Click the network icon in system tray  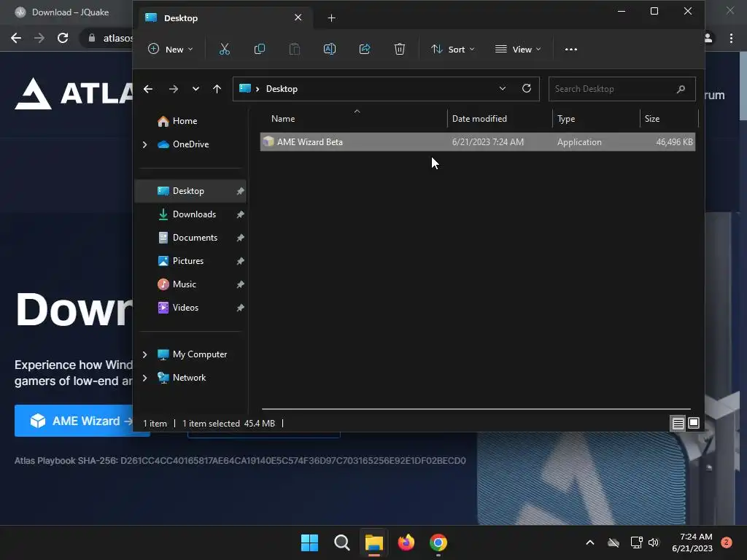tap(636, 542)
